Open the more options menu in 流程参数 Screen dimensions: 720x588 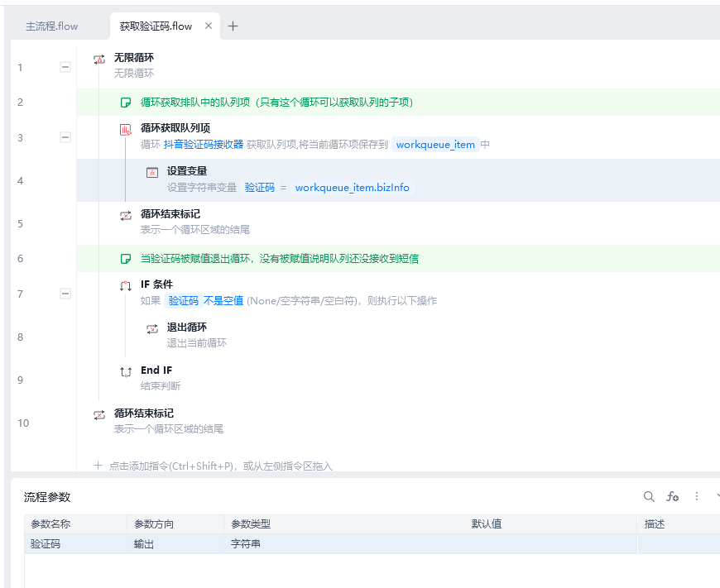[x=696, y=496]
